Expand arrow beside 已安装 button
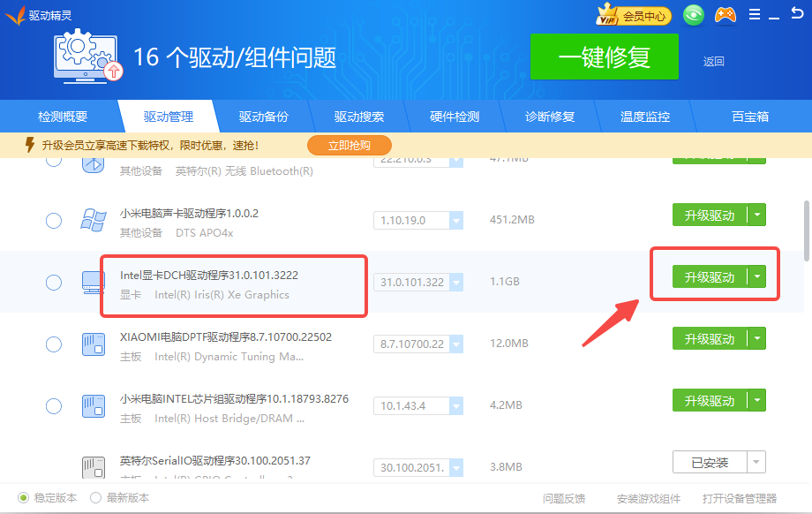The image size is (812, 514). point(756,462)
